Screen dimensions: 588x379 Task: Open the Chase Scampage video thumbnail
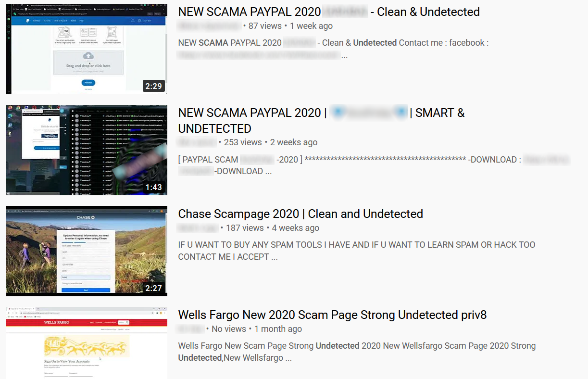click(87, 251)
